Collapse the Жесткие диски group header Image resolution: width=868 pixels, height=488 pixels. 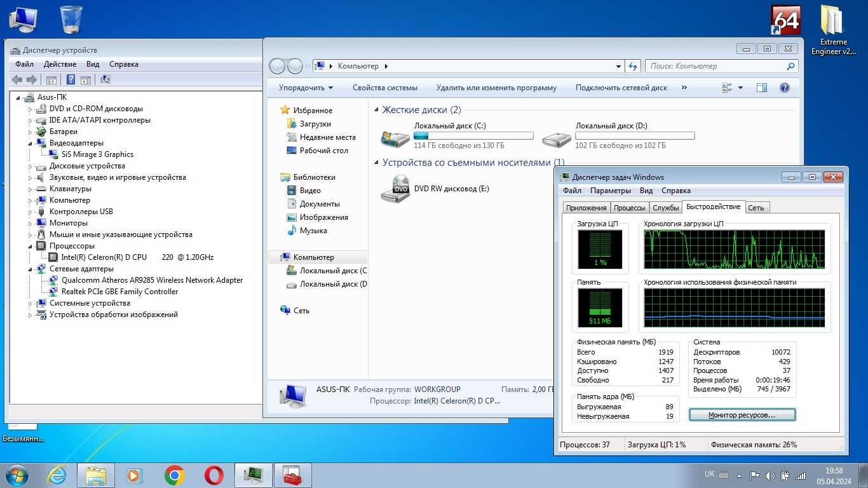pyautogui.click(x=376, y=111)
